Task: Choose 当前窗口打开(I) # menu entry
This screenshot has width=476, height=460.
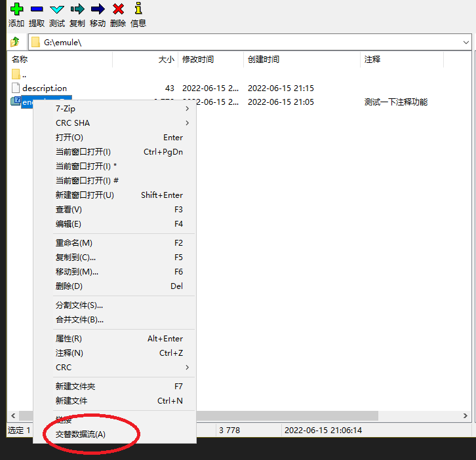Action: (115, 181)
